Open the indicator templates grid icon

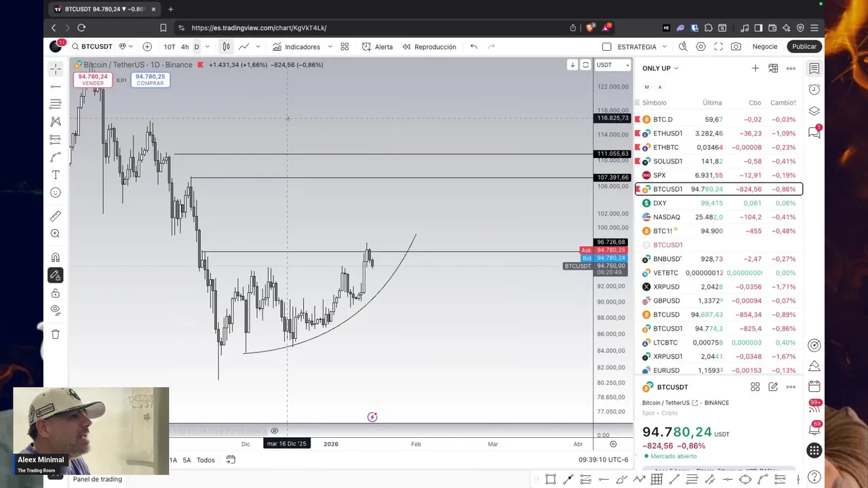(344, 47)
